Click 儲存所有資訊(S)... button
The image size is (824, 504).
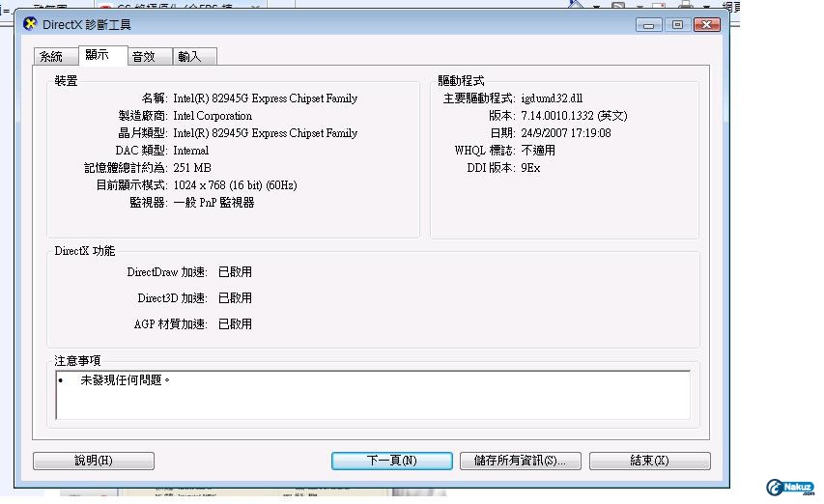point(521,461)
